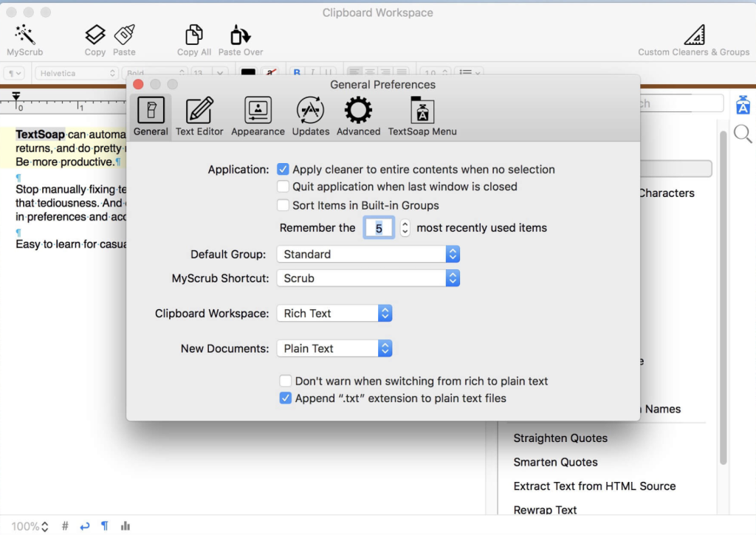
Task: Click the search field in the cleaners sidebar
Action: click(x=681, y=103)
